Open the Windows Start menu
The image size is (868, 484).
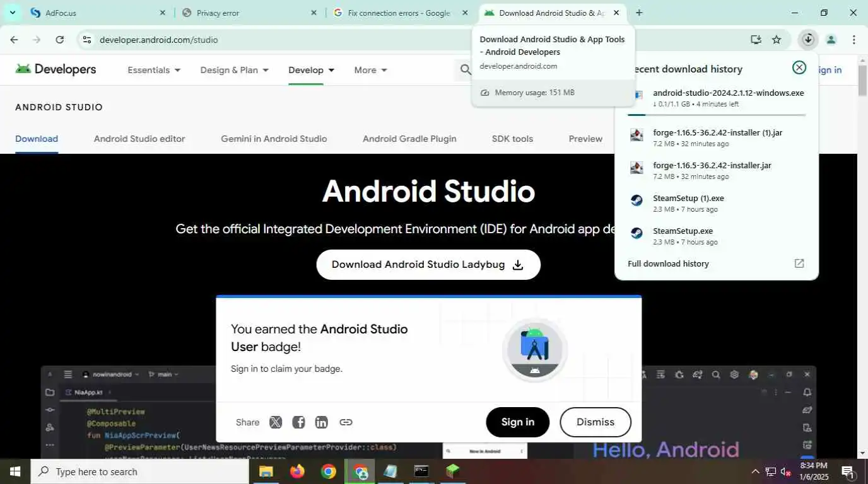tap(15, 471)
